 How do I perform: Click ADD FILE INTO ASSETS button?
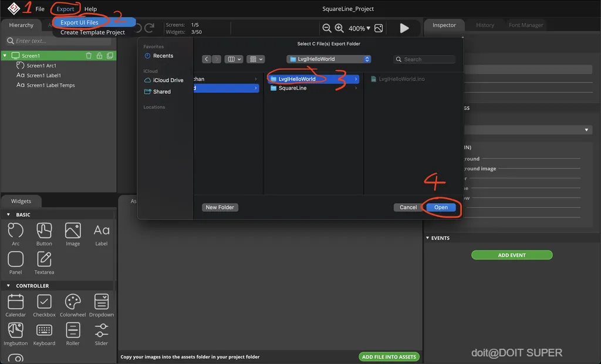(x=389, y=357)
